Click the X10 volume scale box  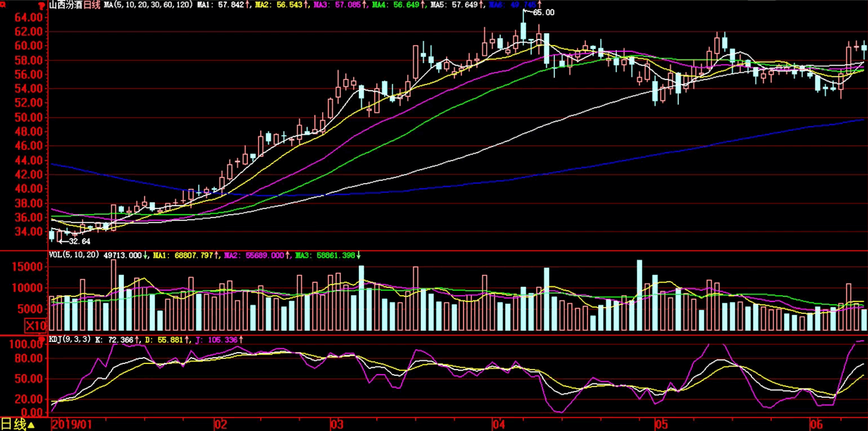[35, 325]
